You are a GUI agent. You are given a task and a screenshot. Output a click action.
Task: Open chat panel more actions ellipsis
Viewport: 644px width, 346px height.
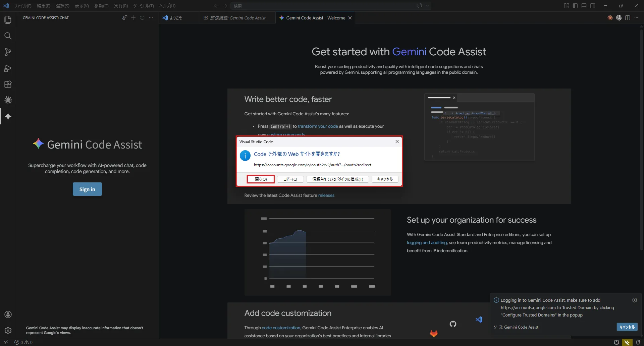tap(151, 18)
